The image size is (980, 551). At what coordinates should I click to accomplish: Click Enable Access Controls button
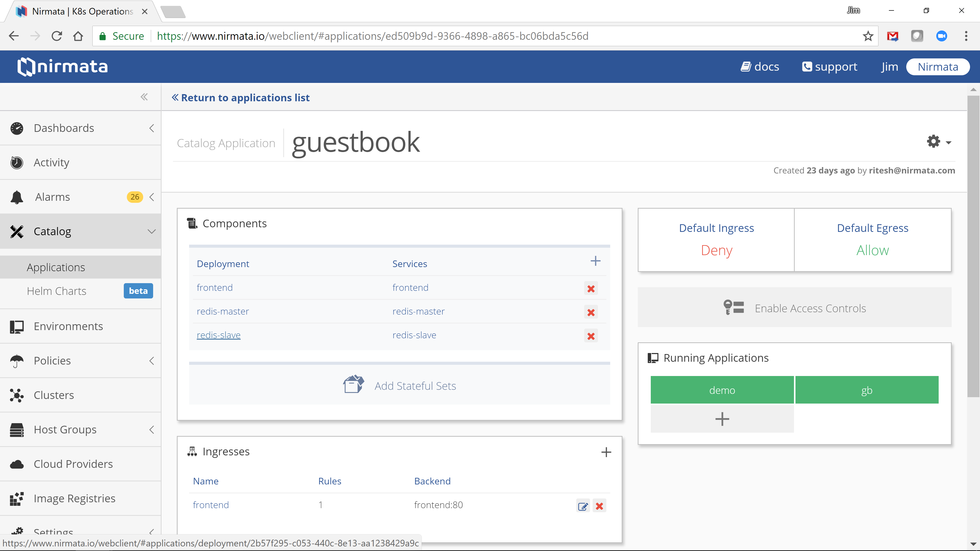point(794,308)
